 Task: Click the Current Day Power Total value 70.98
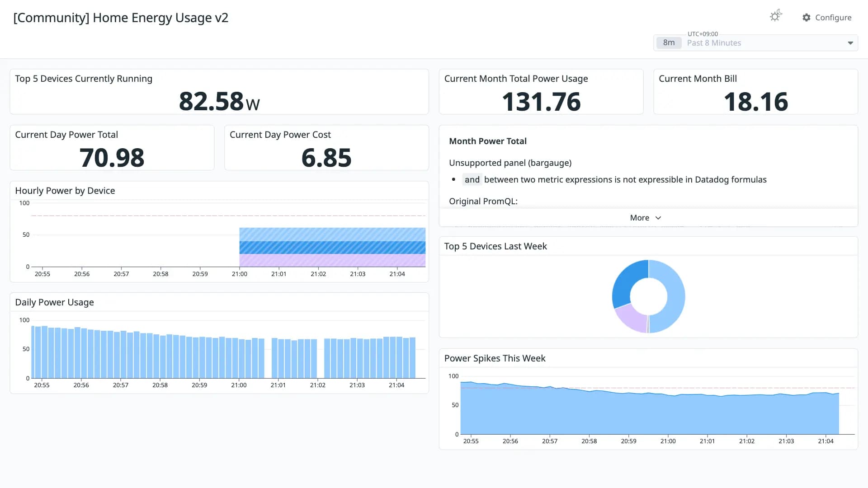click(x=112, y=158)
